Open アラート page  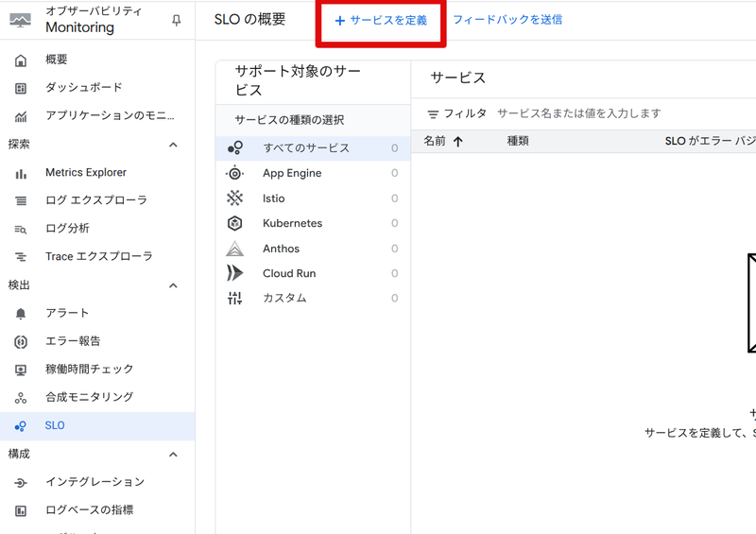tap(97, 313)
